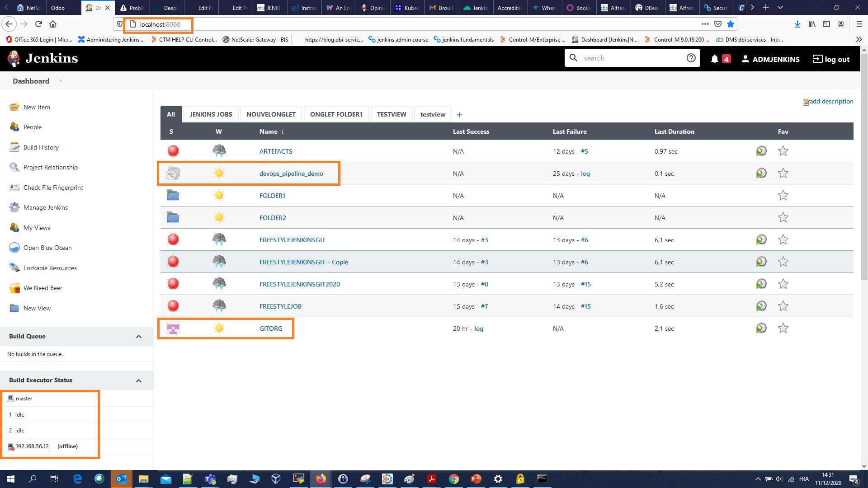Click the sunny weather icon for FOLDER1
868x488 pixels.
219,195
